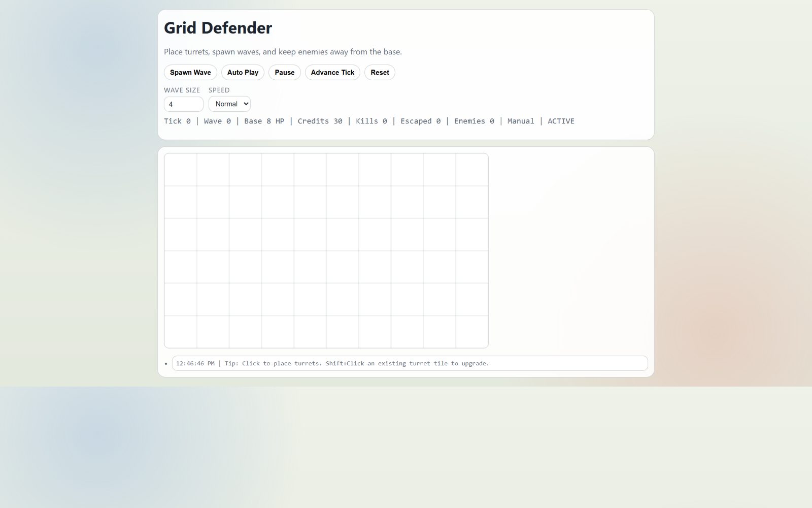
Task: Click the 'Place turrets, spawn waves' description
Action: coord(283,52)
